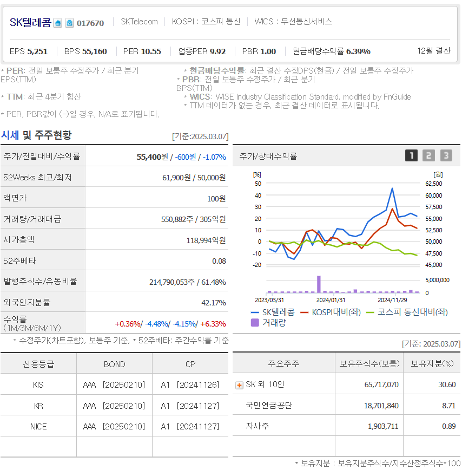Click the blue SK텔레콤 legend line marker
Viewport: 462px width, 476px height.
coord(255,312)
